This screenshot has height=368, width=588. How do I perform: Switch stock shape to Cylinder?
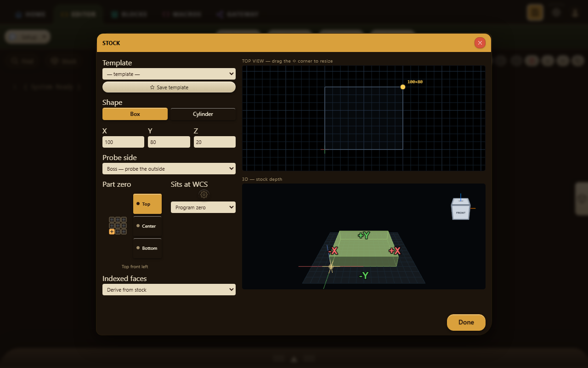pyautogui.click(x=203, y=114)
